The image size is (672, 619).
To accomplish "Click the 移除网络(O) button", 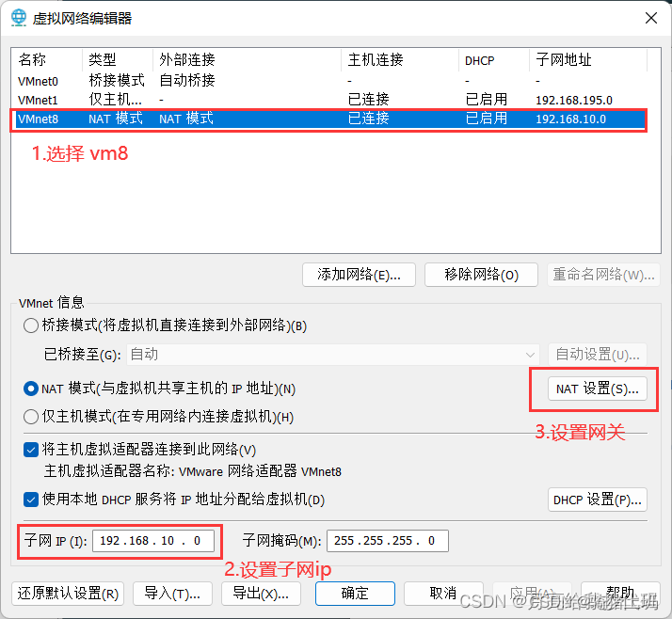I will coord(481,275).
